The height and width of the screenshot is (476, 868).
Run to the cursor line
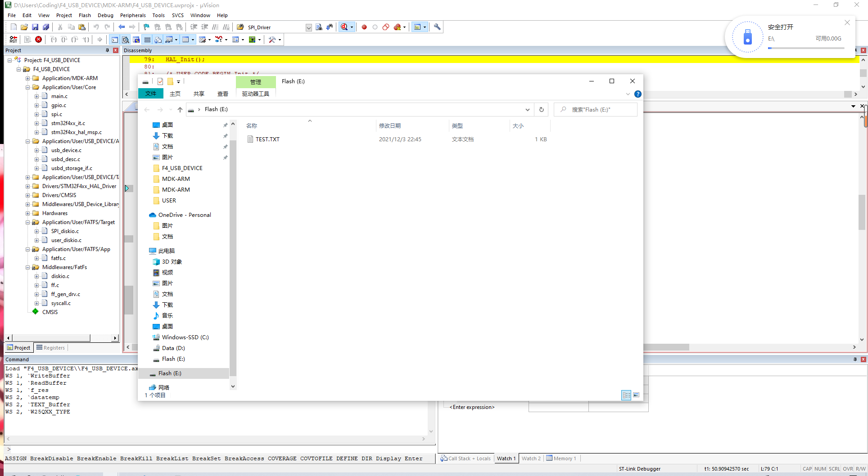tap(86, 40)
